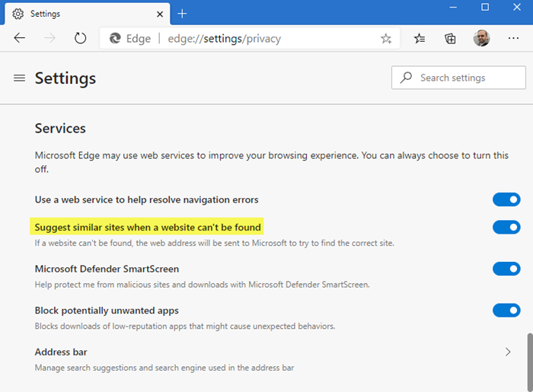The width and height of the screenshot is (533, 392).
Task: Refresh the page with reload icon
Action: 80,38
